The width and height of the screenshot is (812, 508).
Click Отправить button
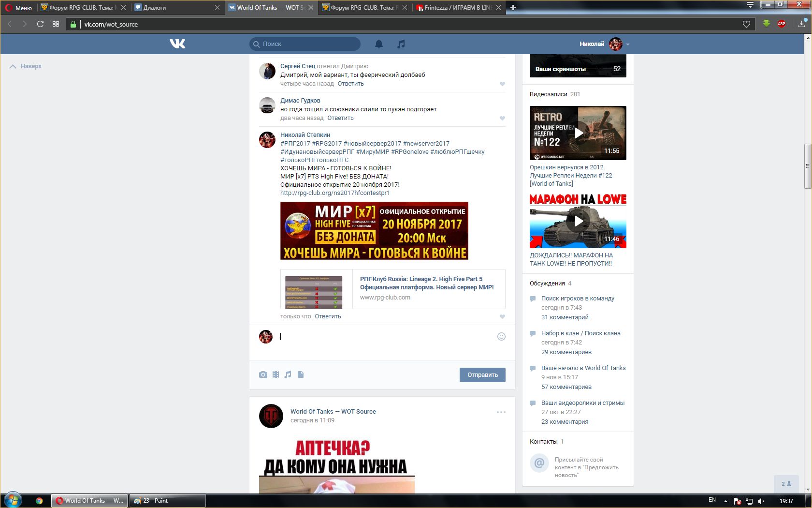click(x=482, y=375)
